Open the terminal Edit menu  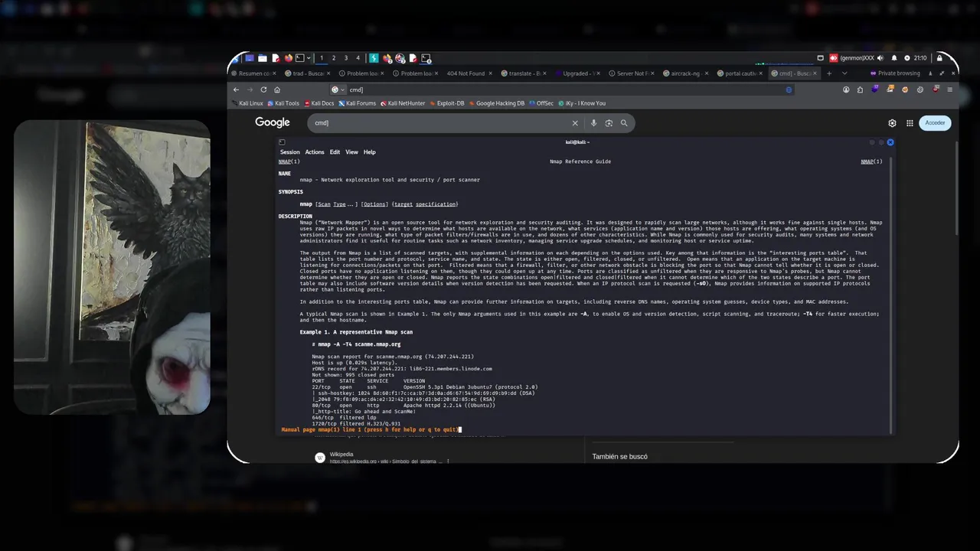click(x=335, y=152)
